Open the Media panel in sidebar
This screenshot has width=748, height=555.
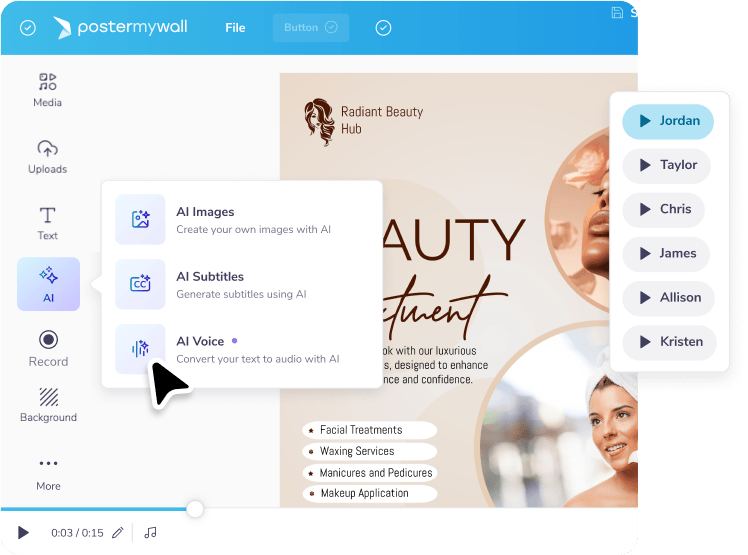click(x=47, y=89)
